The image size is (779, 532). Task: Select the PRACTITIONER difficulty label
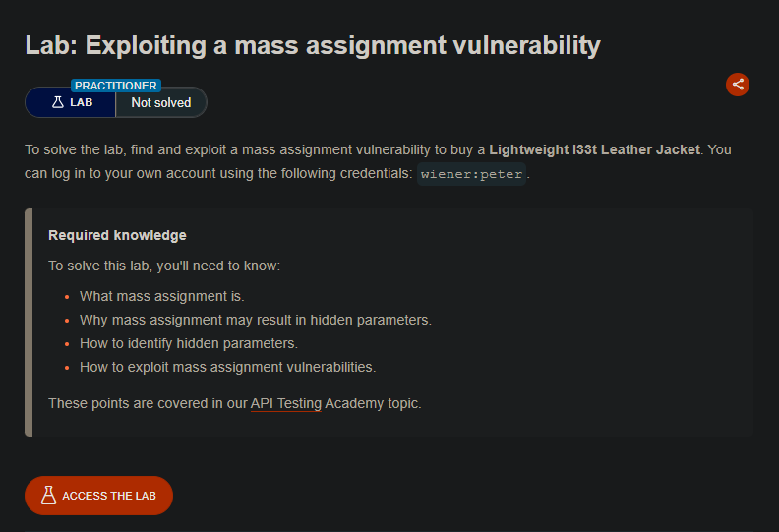[x=116, y=86]
